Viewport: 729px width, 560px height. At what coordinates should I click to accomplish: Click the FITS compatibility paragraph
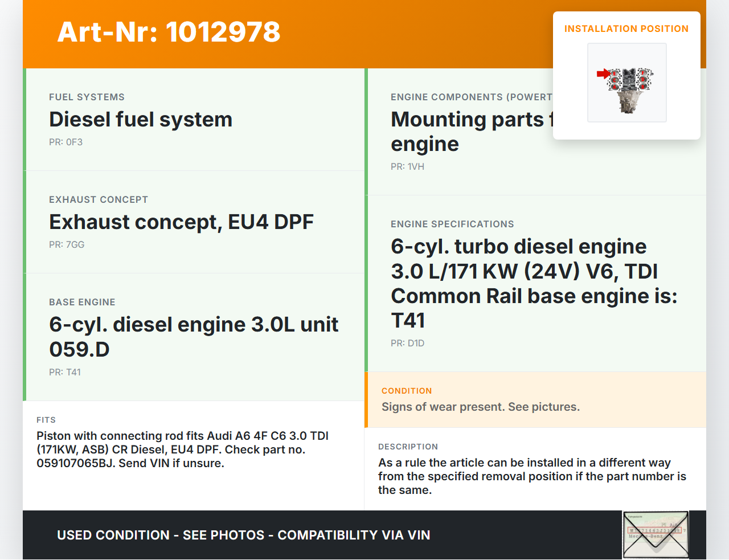[182, 449]
